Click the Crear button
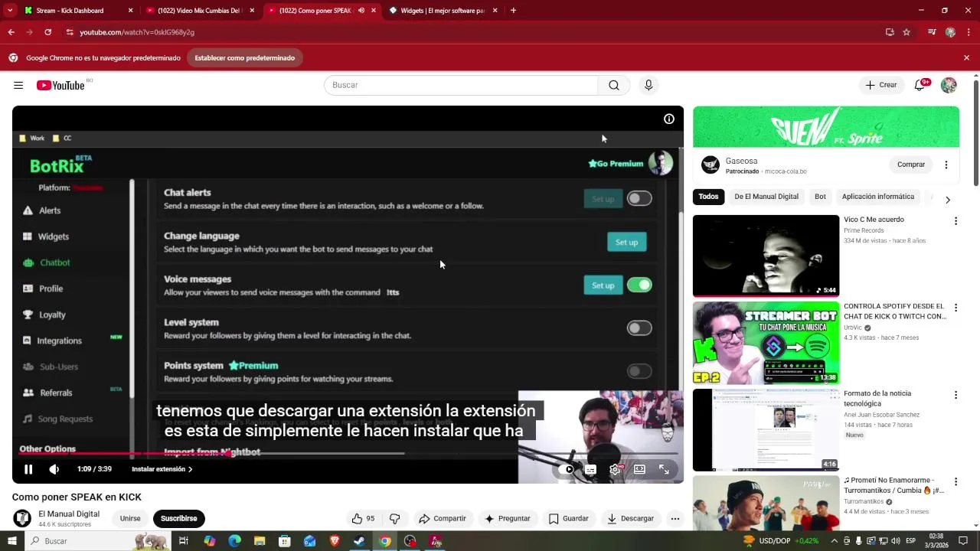 [881, 85]
